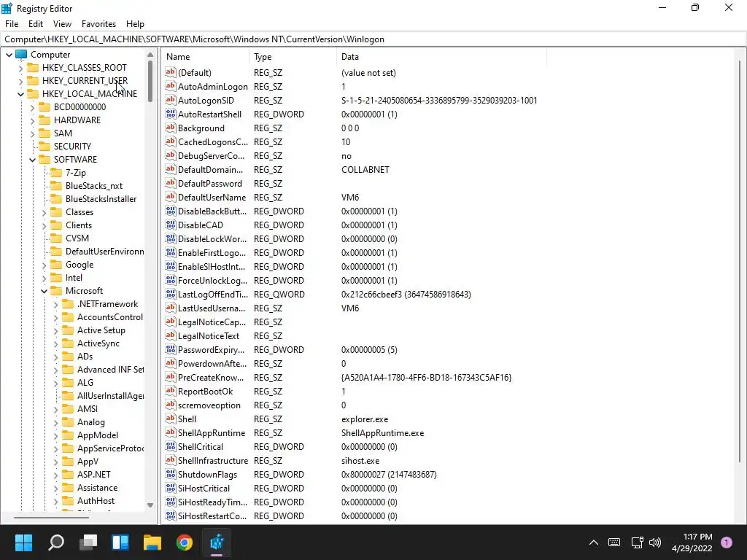747x560 pixels.
Task: Click the COLLABNET data cell
Action: 365,169
